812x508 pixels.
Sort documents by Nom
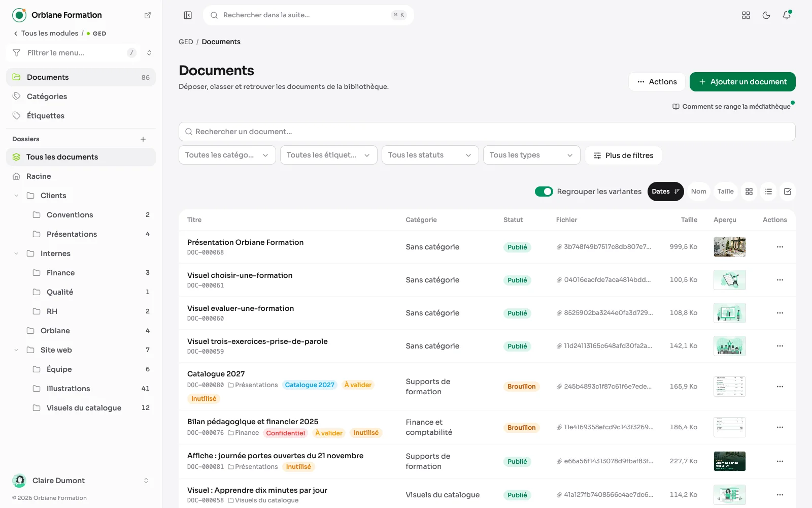698,192
